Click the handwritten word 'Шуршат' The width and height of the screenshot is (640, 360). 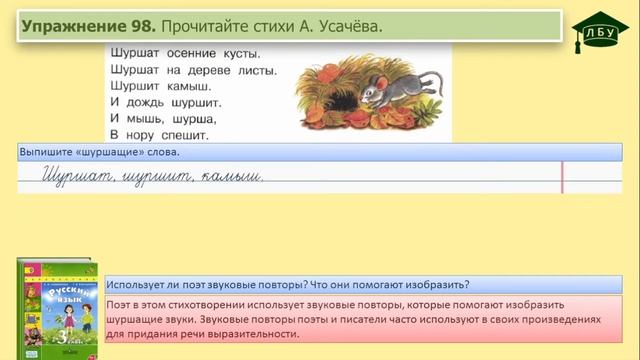pos(78,176)
